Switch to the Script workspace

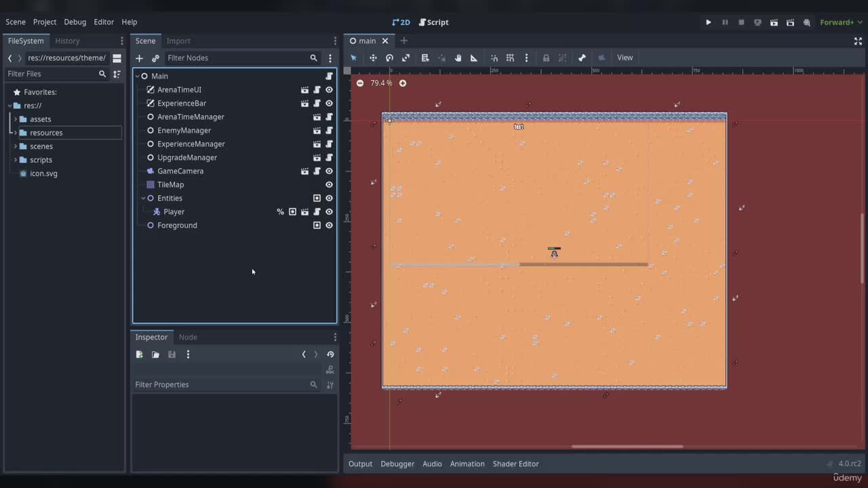tap(433, 22)
